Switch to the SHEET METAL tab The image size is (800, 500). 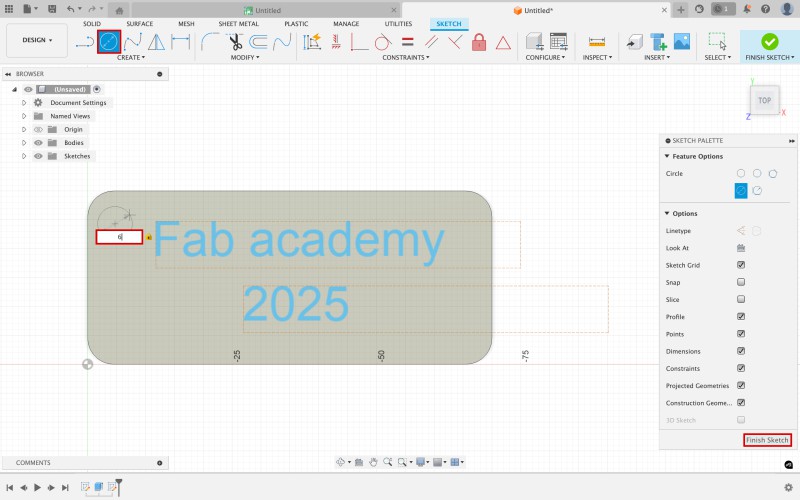238,23
